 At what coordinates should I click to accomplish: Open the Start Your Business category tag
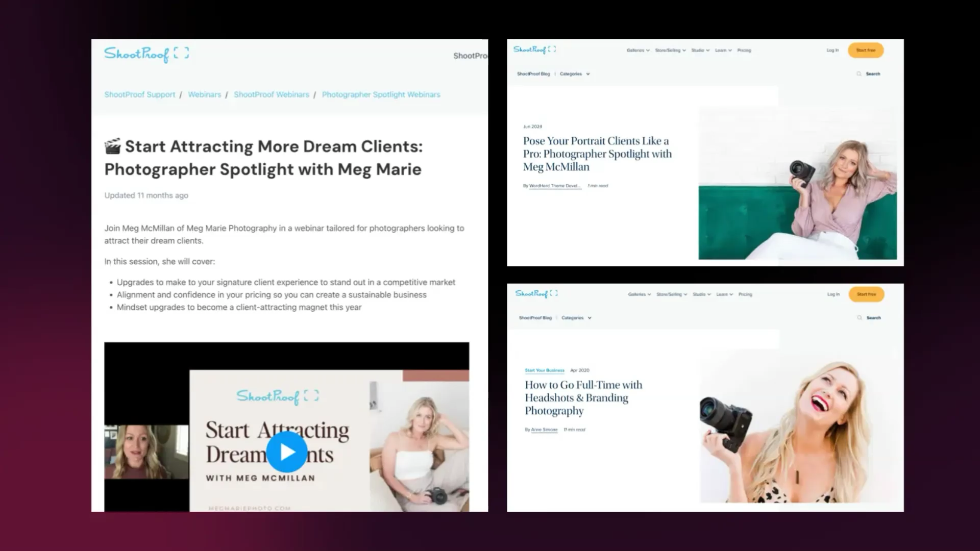pos(545,370)
